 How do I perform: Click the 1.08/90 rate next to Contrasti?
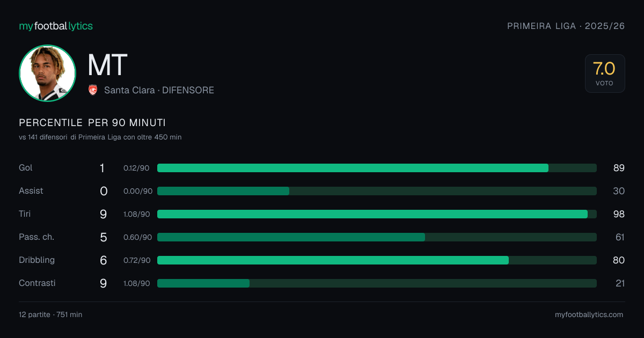pos(137,283)
